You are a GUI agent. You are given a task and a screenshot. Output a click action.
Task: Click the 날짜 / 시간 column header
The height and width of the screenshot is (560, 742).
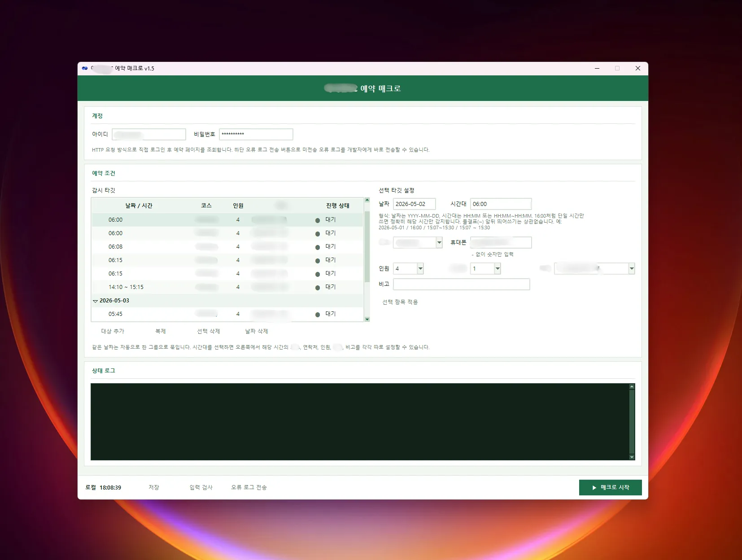[x=139, y=206]
